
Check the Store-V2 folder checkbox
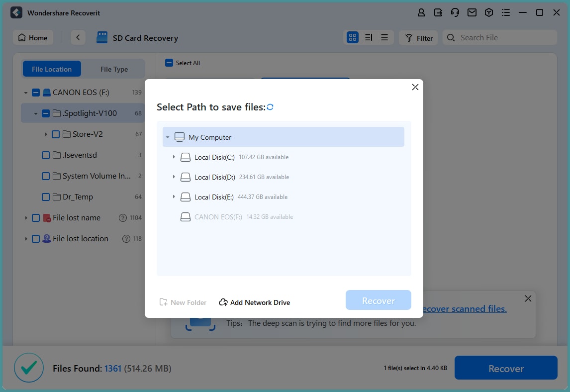pos(56,134)
